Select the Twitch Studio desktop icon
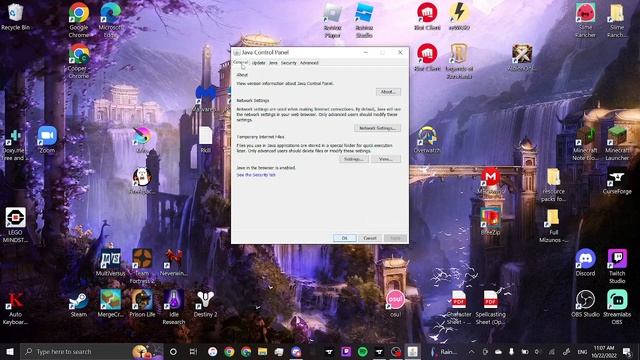 (617, 266)
